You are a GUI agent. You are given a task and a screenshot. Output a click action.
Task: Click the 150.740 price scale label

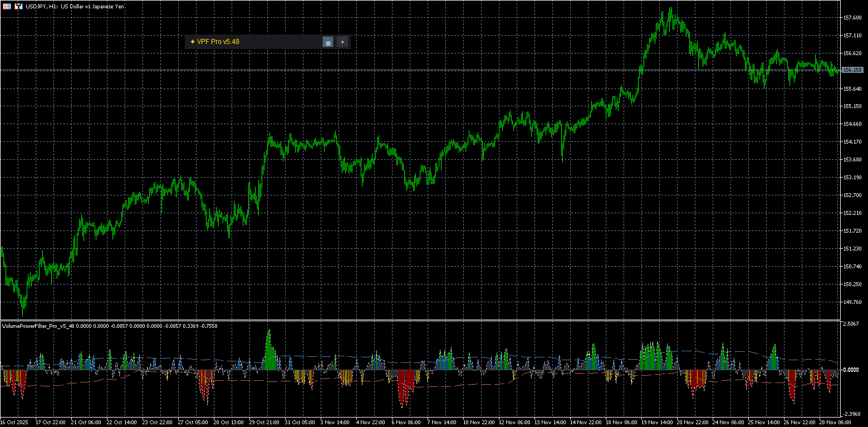[852, 266]
